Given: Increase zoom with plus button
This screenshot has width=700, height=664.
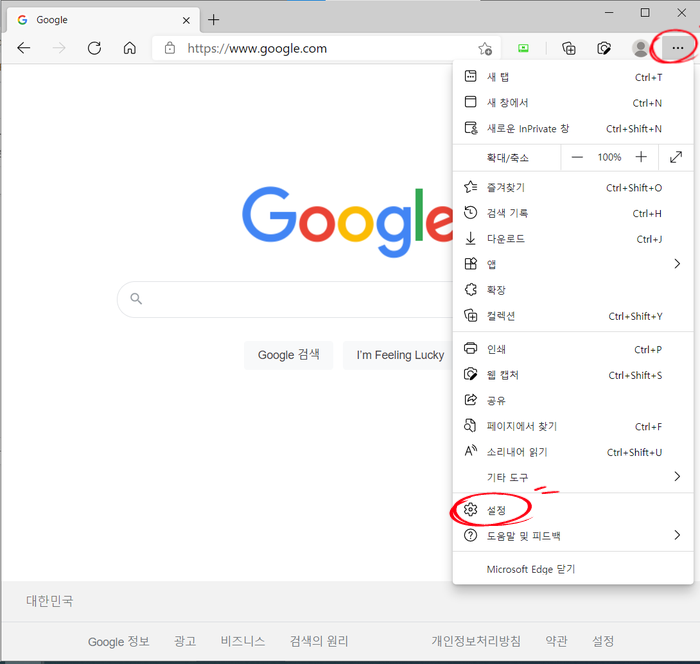Looking at the screenshot, I should click(x=641, y=157).
